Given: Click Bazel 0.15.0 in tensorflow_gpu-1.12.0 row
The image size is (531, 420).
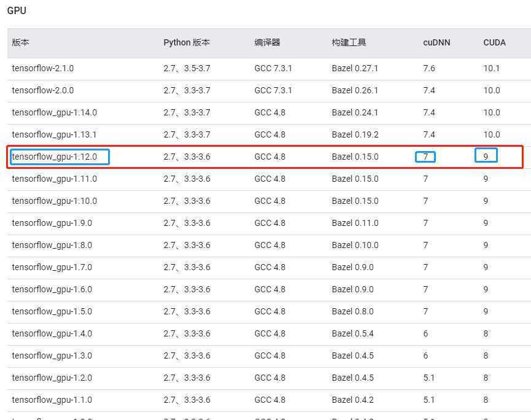Looking at the screenshot, I should tap(355, 157).
